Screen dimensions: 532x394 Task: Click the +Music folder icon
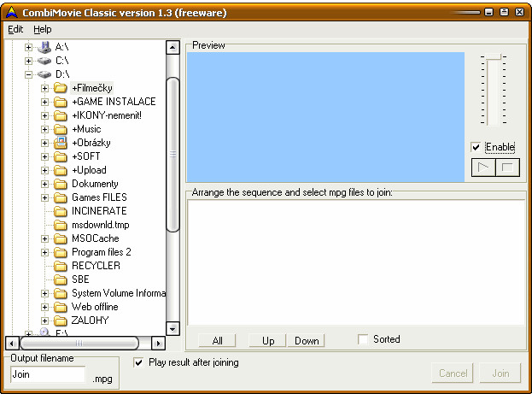point(61,129)
